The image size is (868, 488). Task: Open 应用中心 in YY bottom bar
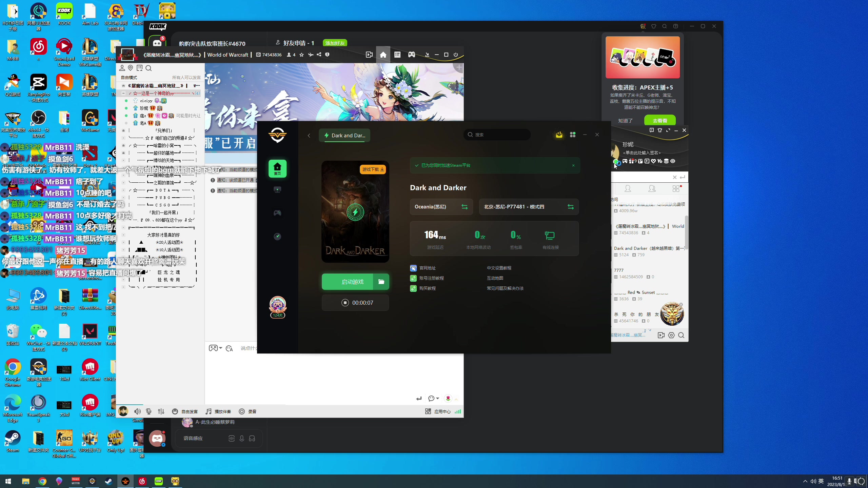click(438, 411)
